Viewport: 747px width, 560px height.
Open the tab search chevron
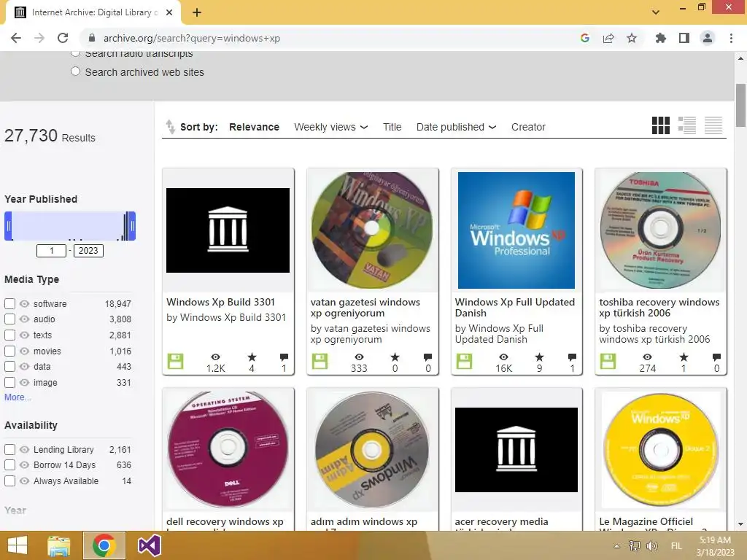(656, 12)
